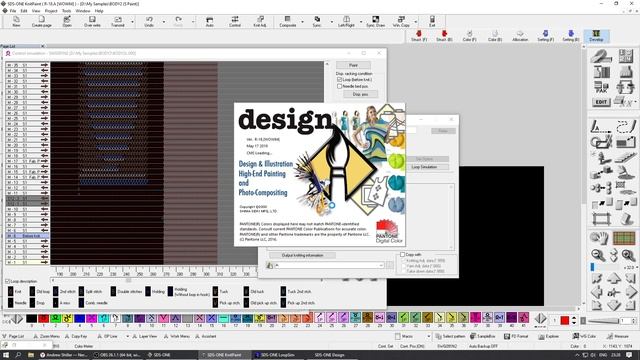Click the Color (F) icon
Viewport: 640px width, 360px height.
[x=469, y=36]
